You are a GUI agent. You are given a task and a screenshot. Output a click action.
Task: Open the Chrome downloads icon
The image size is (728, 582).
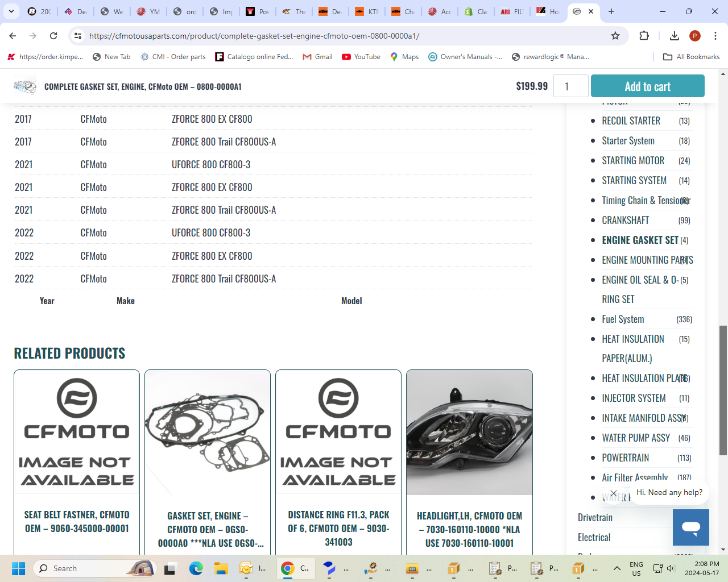point(674,36)
